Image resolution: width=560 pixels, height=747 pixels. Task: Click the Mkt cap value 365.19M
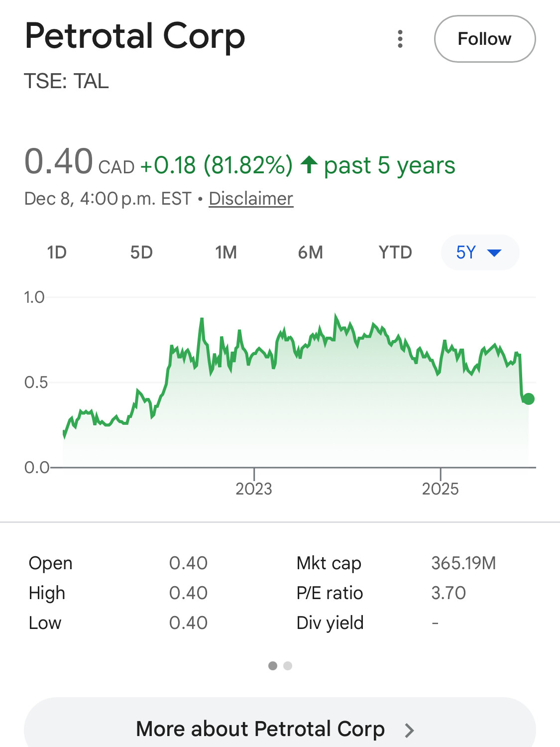click(x=463, y=563)
